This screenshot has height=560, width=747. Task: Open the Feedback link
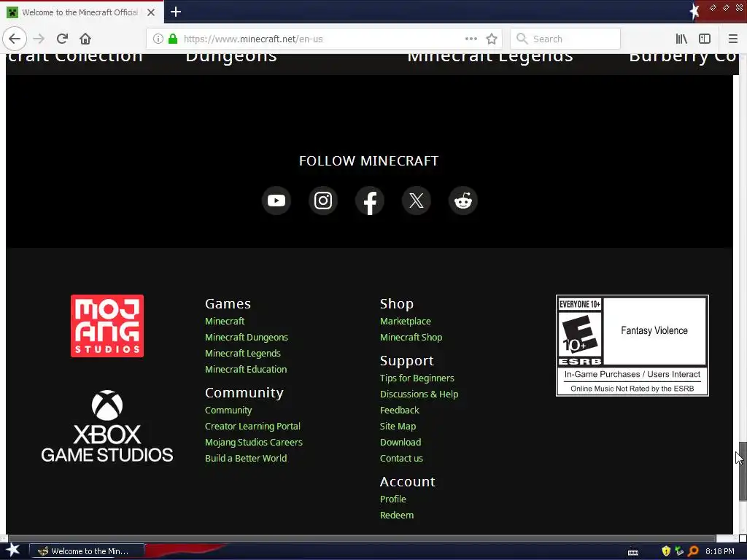399,410
